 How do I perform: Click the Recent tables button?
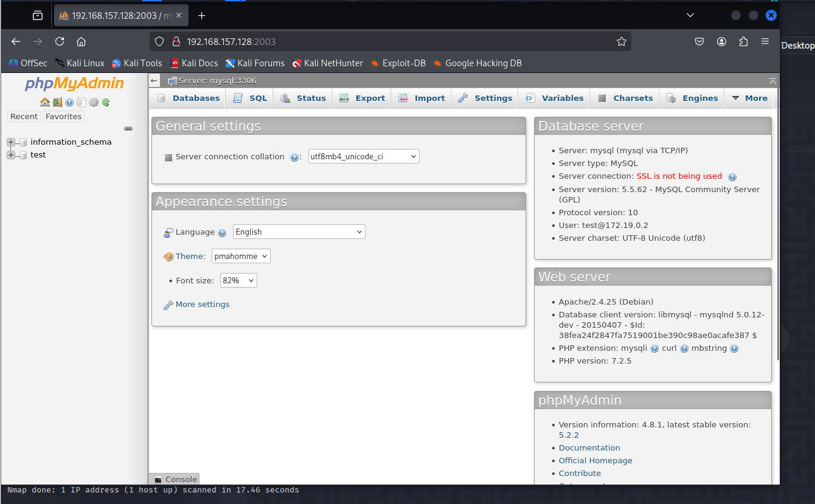(x=24, y=117)
